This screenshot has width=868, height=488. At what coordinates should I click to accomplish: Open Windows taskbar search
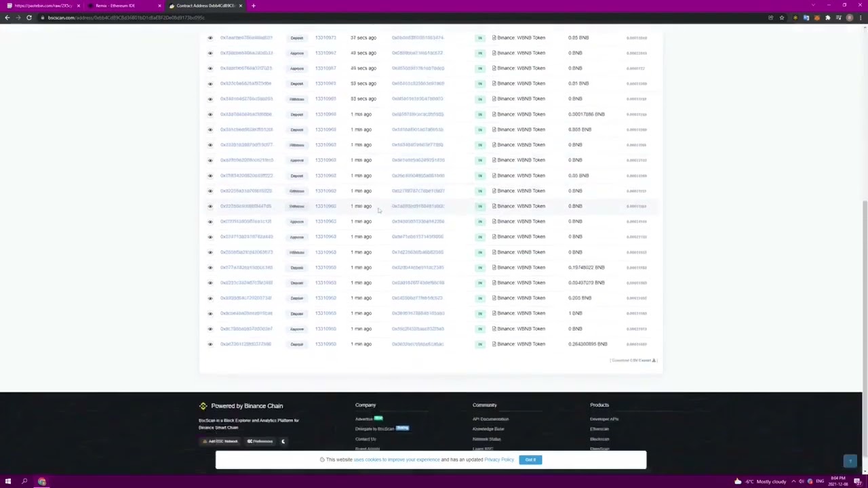pos(24,482)
